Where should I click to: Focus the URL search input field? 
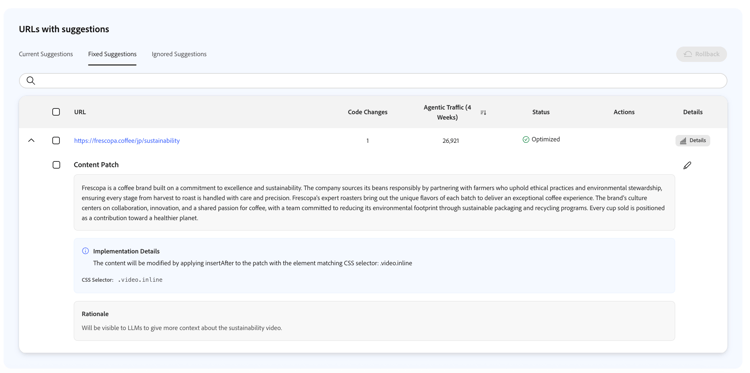[373, 80]
